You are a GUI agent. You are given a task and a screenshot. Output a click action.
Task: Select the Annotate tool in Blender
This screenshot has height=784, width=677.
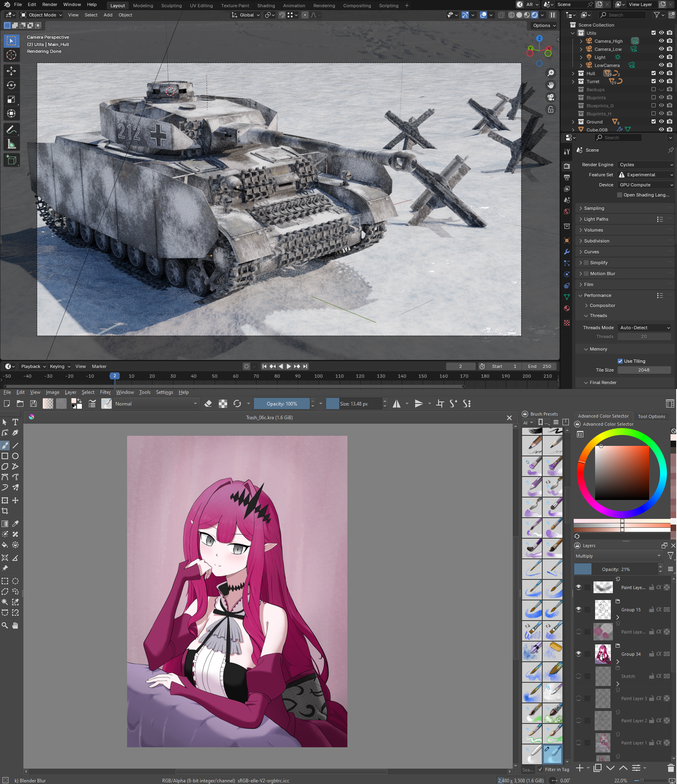11,130
